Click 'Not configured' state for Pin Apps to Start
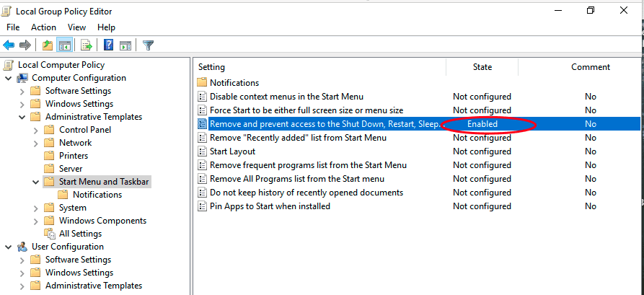The image size is (644, 295). (x=482, y=206)
